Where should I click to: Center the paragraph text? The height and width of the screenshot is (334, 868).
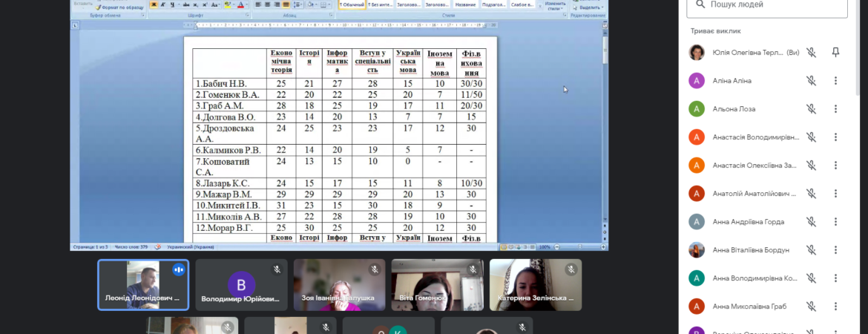(267, 4)
